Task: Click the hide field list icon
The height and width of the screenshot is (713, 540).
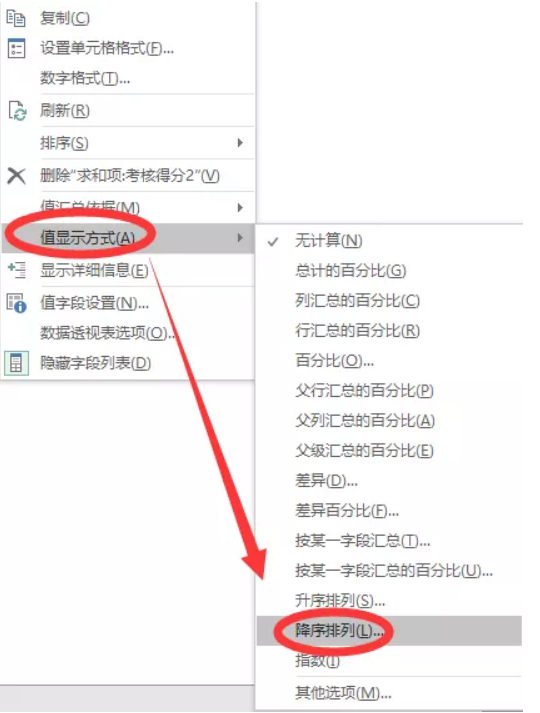Action: tap(16, 363)
